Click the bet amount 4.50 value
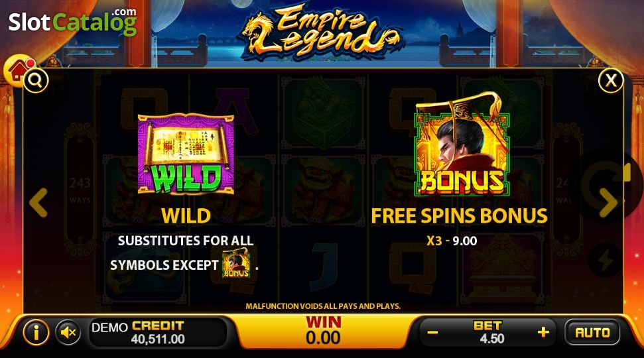Viewport: 644px width, 358px height. [x=492, y=339]
